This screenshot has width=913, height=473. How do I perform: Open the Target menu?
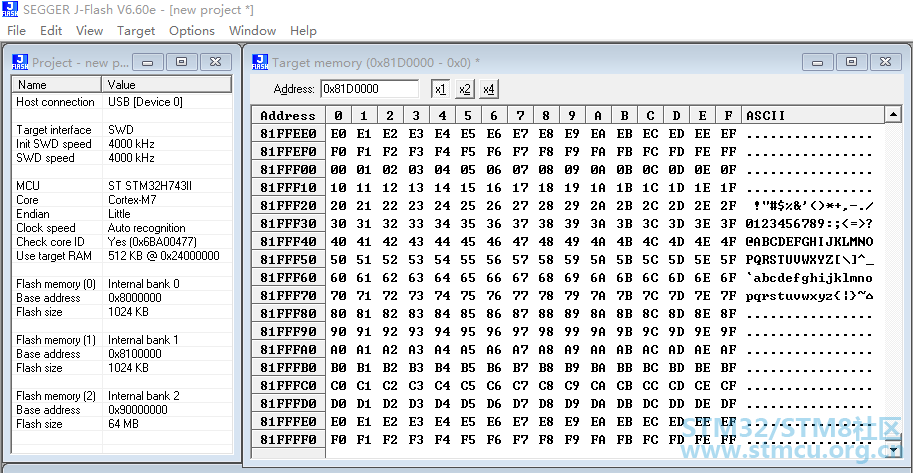[x=136, y=30]
